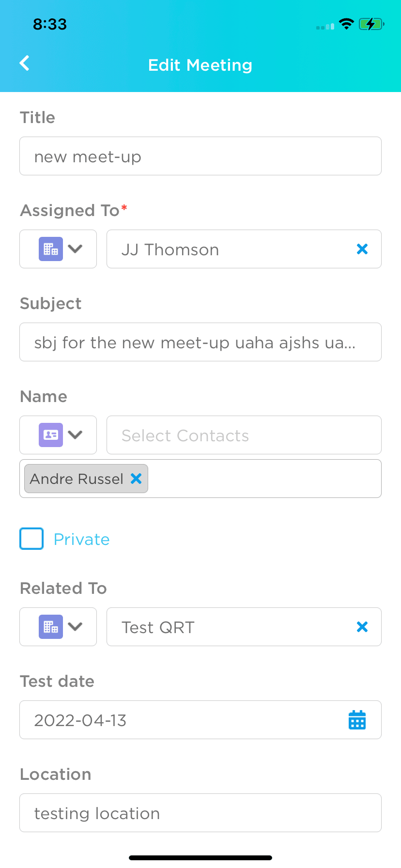Focus the Location field 'testing location'
This screenshot has height=868, width=401.
200,813
